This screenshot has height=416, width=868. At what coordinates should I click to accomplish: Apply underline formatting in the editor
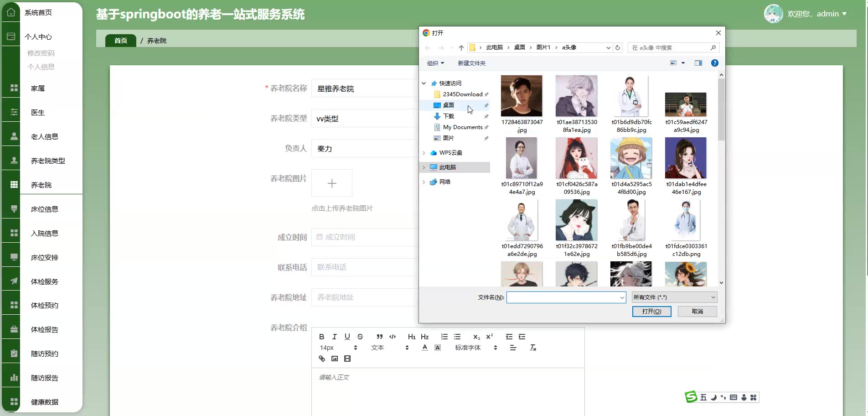347,337
